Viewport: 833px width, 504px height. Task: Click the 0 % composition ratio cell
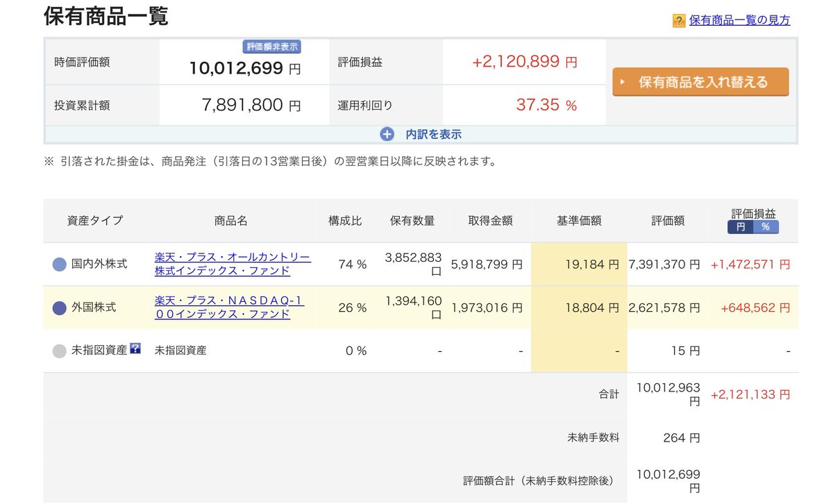(356, 351)
